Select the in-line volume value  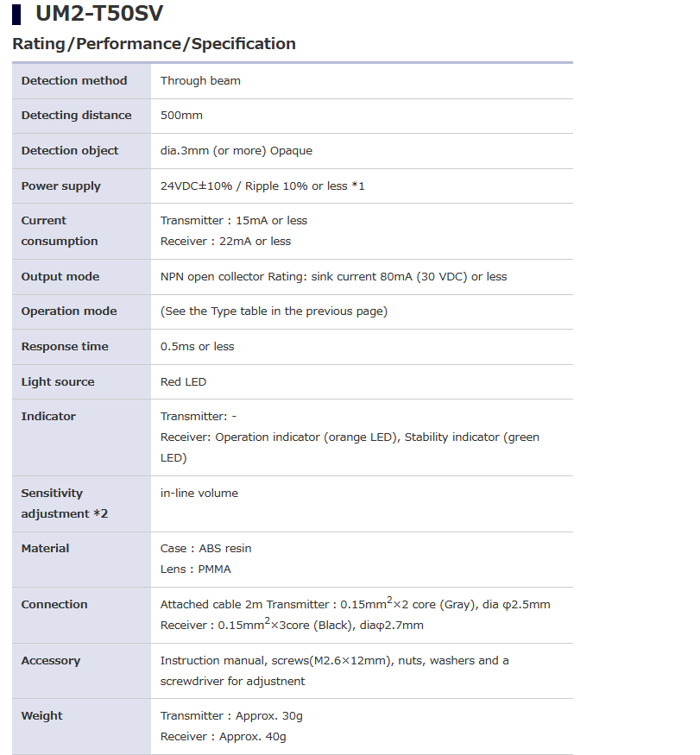click(x=199, y=494)
